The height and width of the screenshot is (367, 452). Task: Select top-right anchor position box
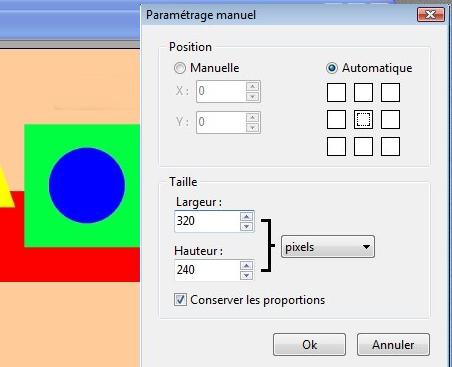coord(390,92)
